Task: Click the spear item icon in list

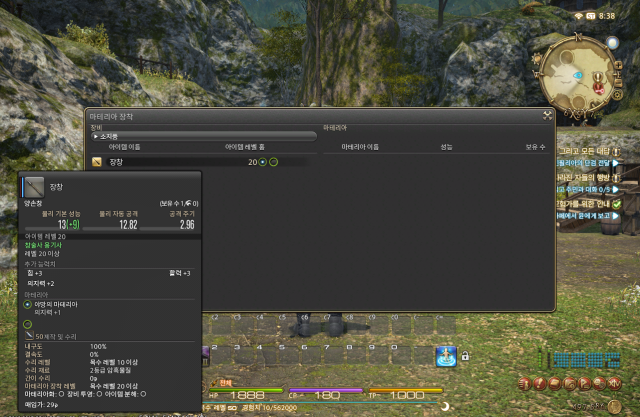Action: coord(97,161)
